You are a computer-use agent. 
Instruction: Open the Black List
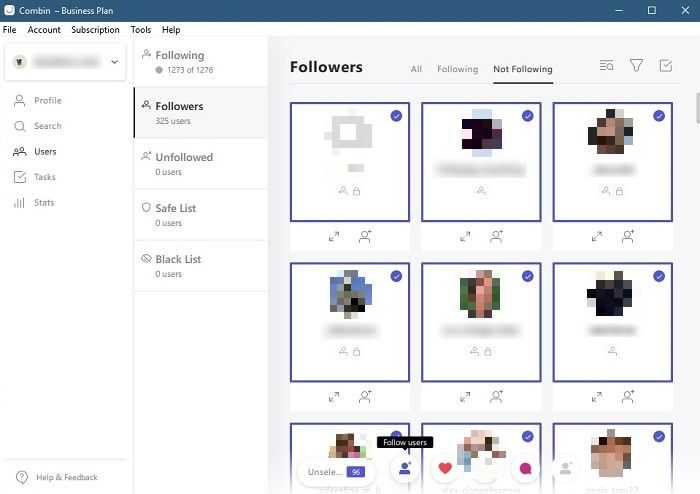[x=201, y=266]
